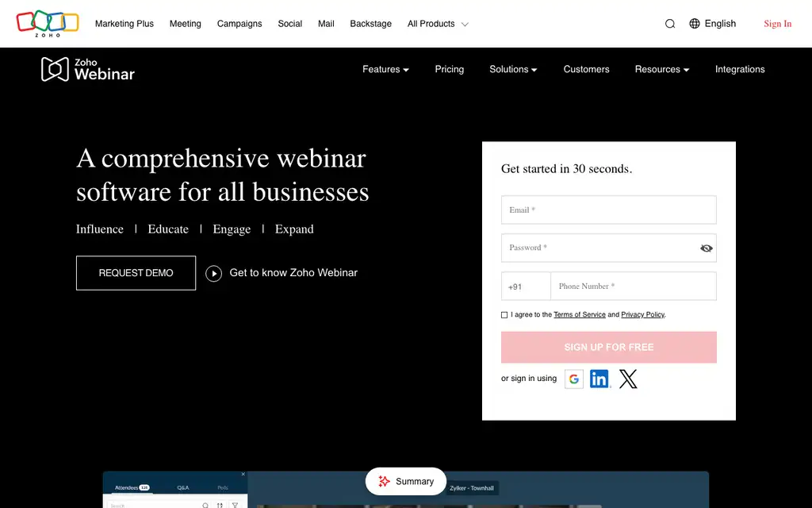Select the Q&A tab in preview
Screen dimensions: 812x508
click(x=183, y=488)
